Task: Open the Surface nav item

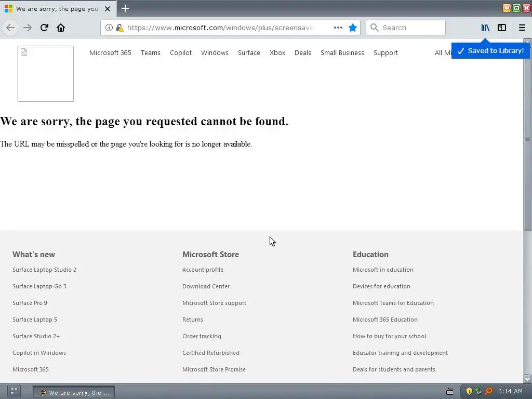Action: click(249, 52)
